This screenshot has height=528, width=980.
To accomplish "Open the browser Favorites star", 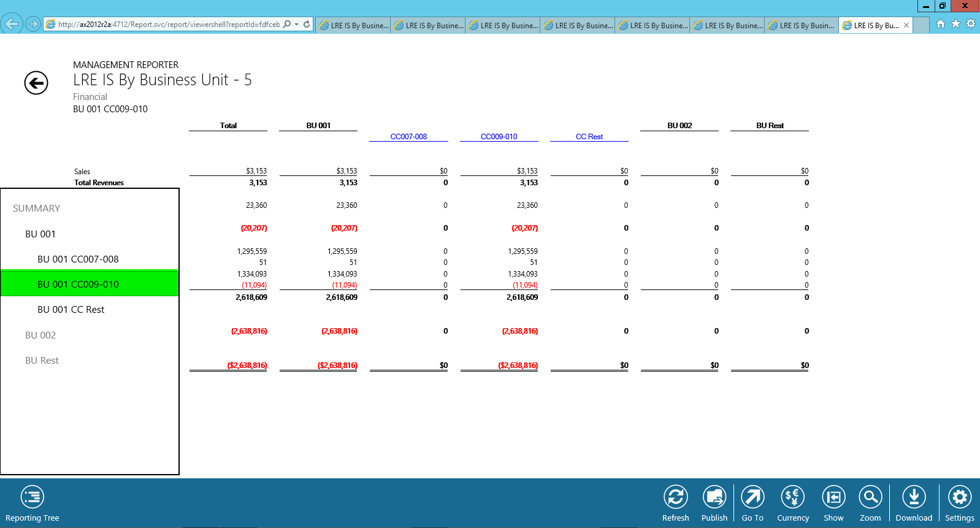I will (955, 24).
